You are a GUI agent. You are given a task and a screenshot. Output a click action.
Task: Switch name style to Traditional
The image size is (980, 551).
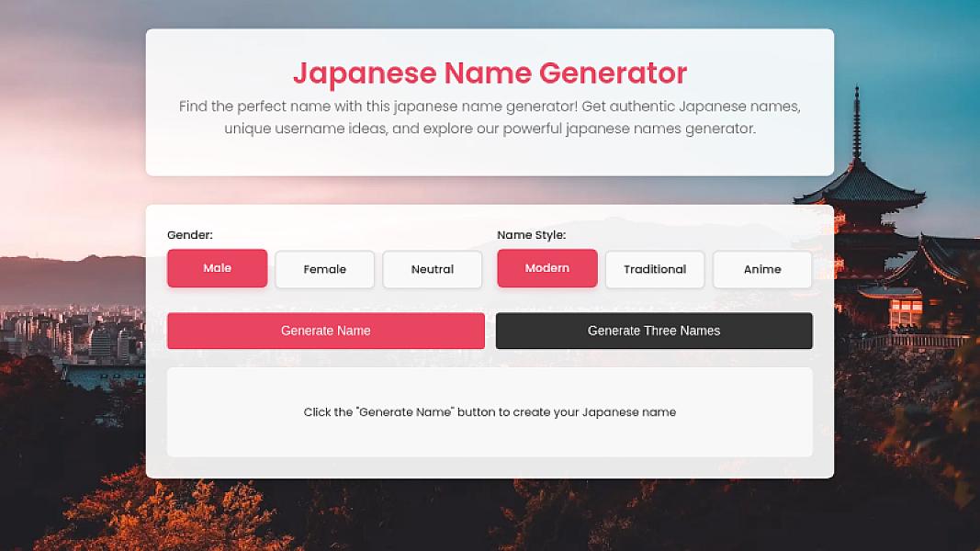[x=655, y=269]
